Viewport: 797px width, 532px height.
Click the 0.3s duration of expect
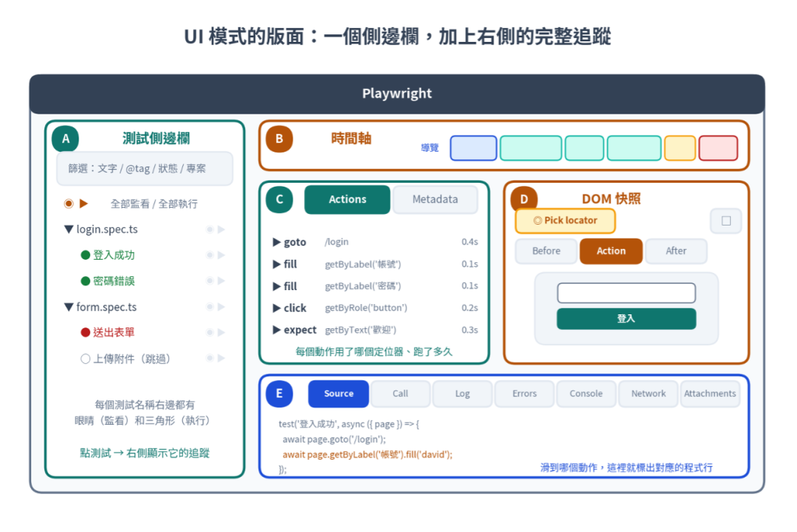click(x=469, y=330)
